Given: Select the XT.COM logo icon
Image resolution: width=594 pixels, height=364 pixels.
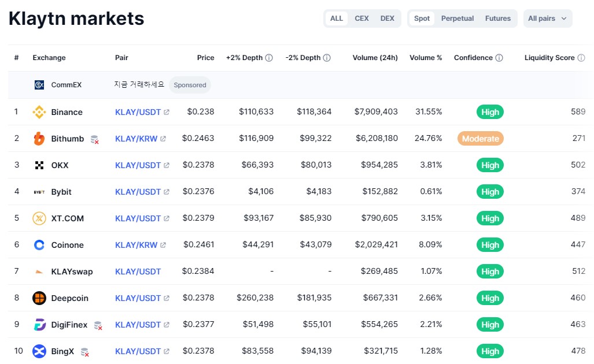Looking at the screenshot, I should tap(39, 218).
